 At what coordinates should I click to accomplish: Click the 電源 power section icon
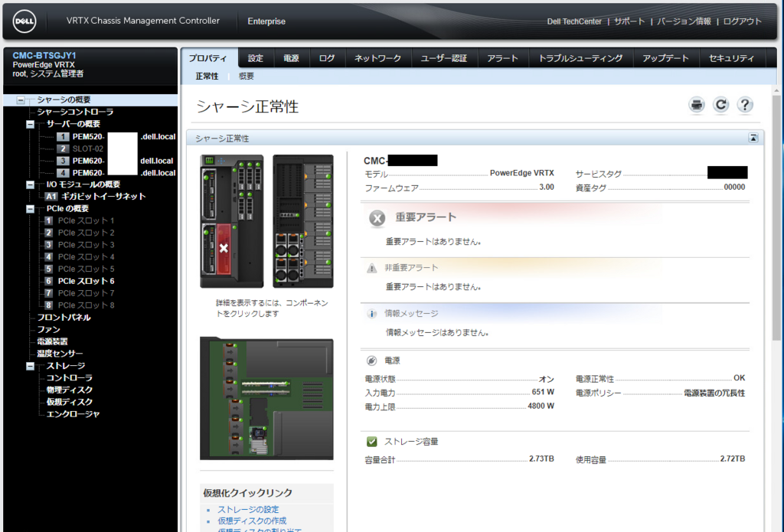point(371,361)
